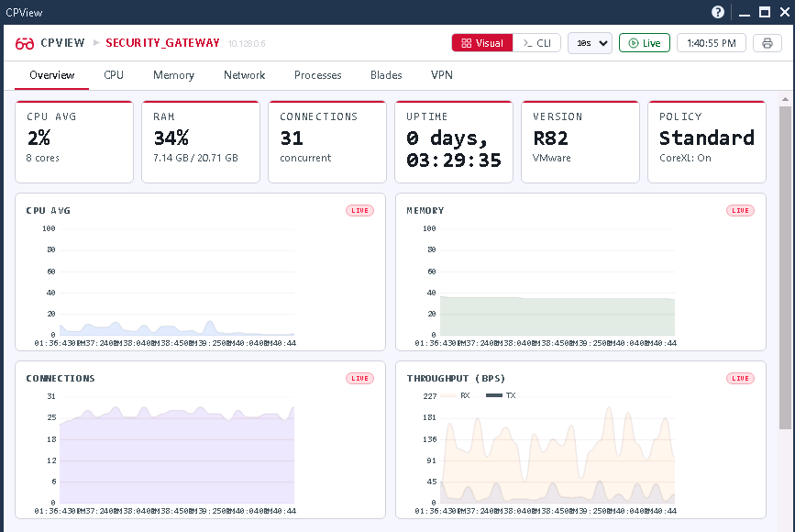
Task: Switch to the Blades tab
Action: [386, 75]
